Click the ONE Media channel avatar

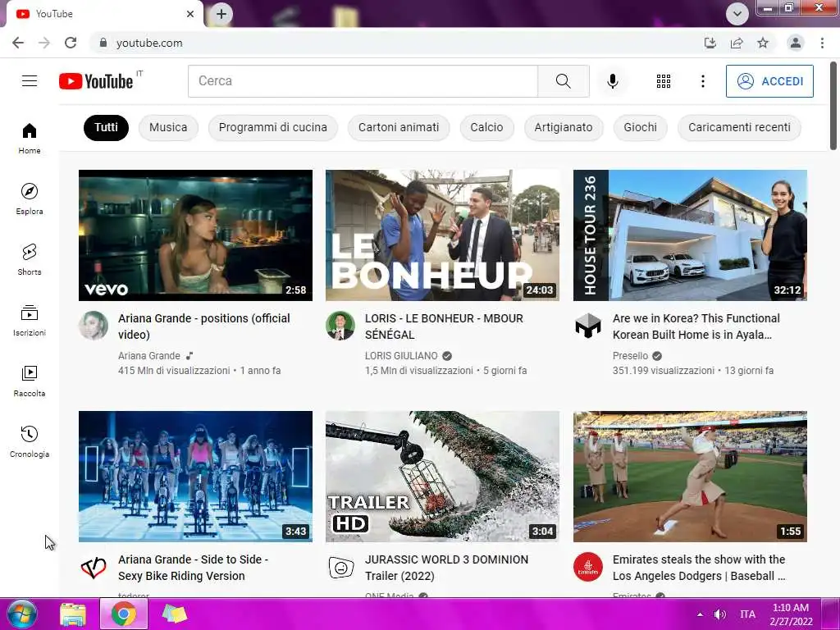[x=340, y=567]
